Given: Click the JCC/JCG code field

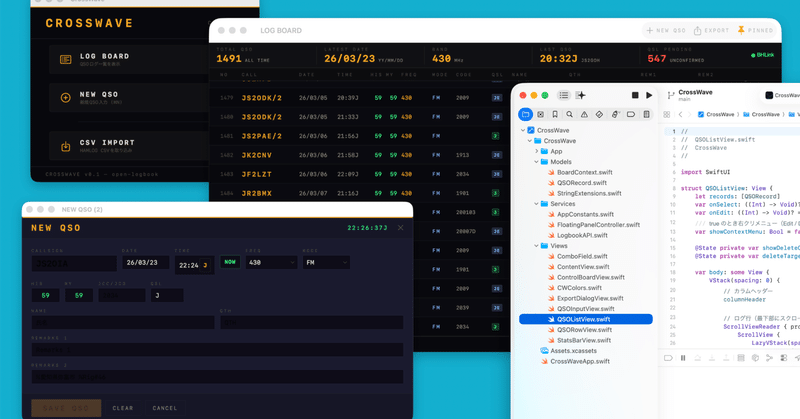Looking at the screenshot, I should pos(121,295).
